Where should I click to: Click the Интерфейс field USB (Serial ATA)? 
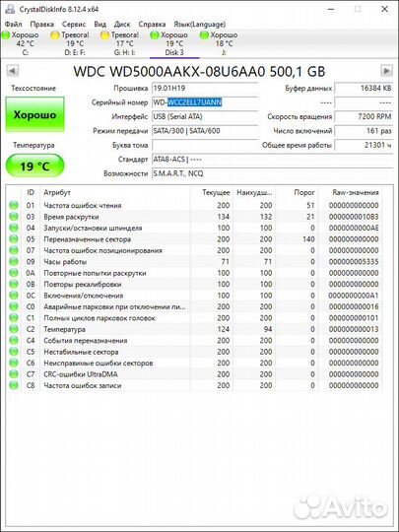tap(205, 116)
